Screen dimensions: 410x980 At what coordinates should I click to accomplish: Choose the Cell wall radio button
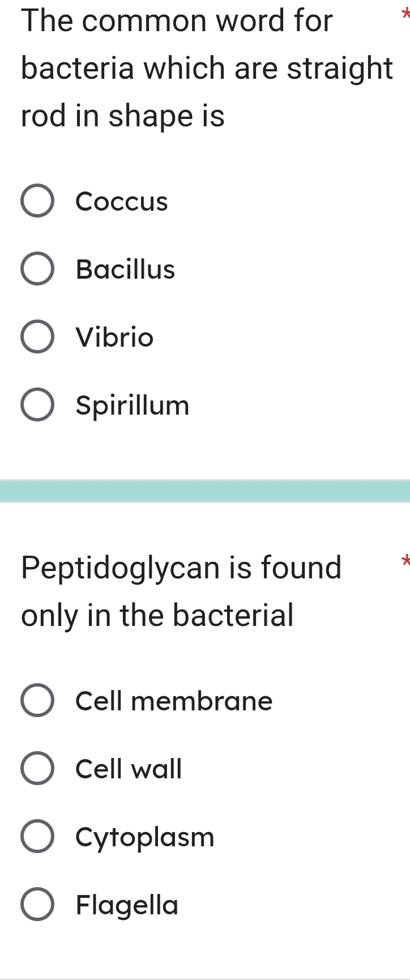coord(38,769)
